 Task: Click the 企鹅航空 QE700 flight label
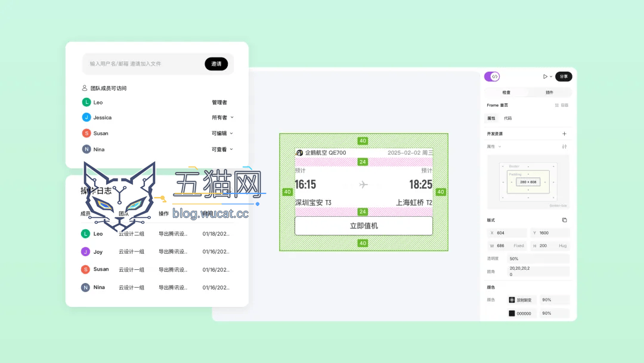click(x=326, y=152)
